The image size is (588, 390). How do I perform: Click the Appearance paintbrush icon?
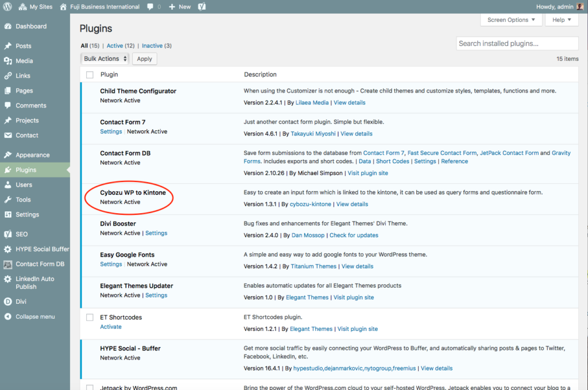click(7, 155)
